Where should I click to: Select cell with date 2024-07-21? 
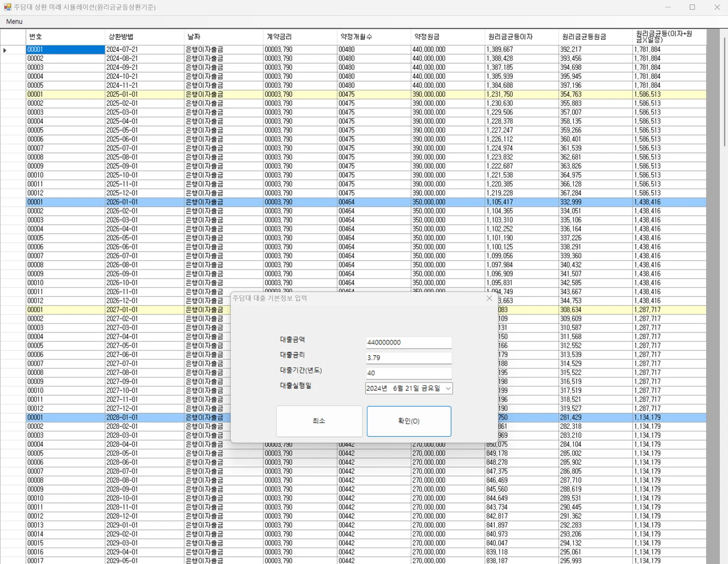click(x=145, y=49)
